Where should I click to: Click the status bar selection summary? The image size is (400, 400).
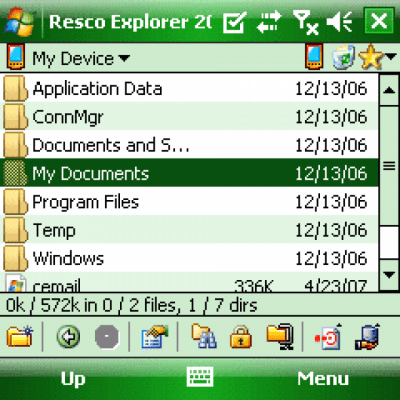tap(132, 305)
